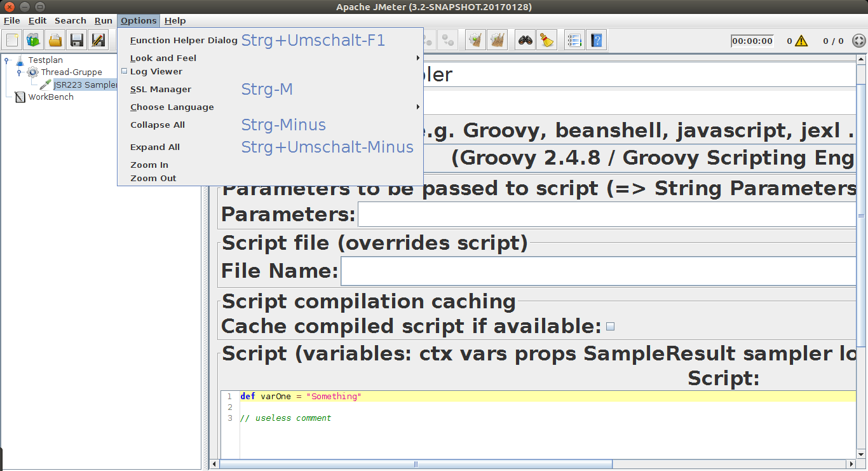The width and height of the screenshot is (868, 471).
Task: Open JMeter help with the question book icon
Action: (596, 40)
